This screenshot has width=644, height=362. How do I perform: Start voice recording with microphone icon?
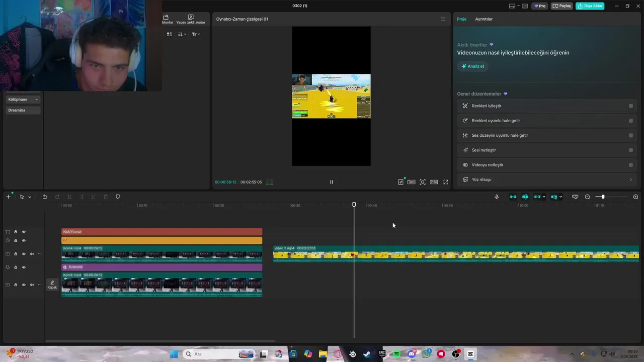[497, 197]
